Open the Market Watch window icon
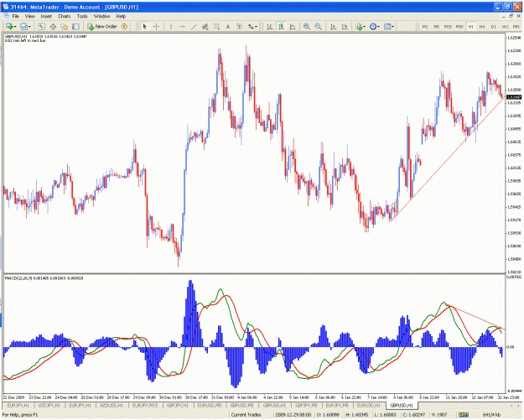The image size is (524, 420). 41,26
